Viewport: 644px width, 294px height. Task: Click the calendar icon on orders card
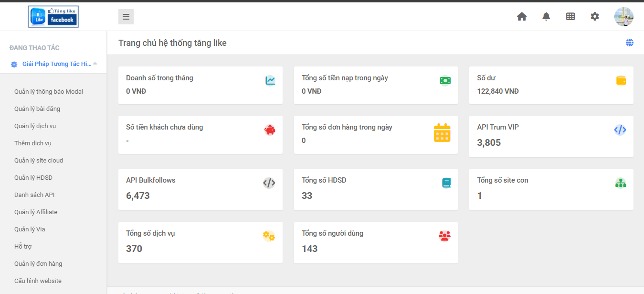tap(442, 133)
